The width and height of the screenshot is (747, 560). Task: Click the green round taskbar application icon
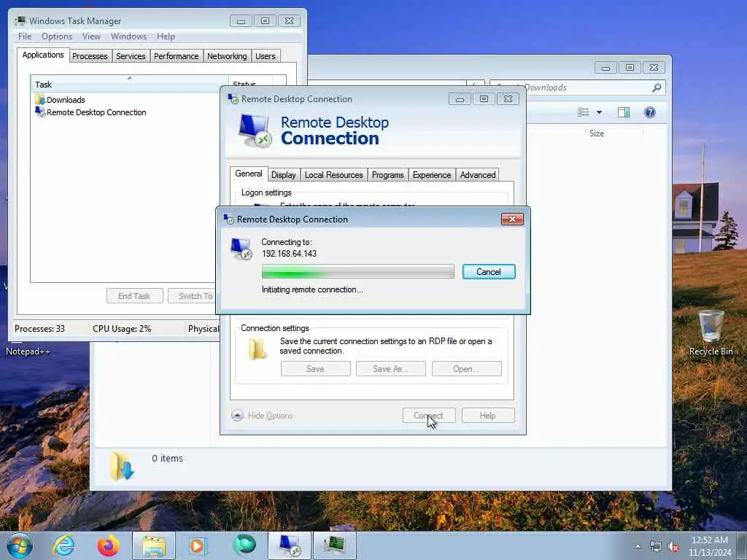[244, 545]
